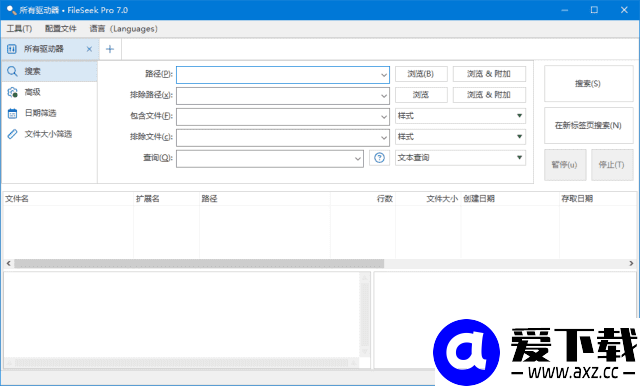Open the 工具(T) menu

(x=19, y=29)
